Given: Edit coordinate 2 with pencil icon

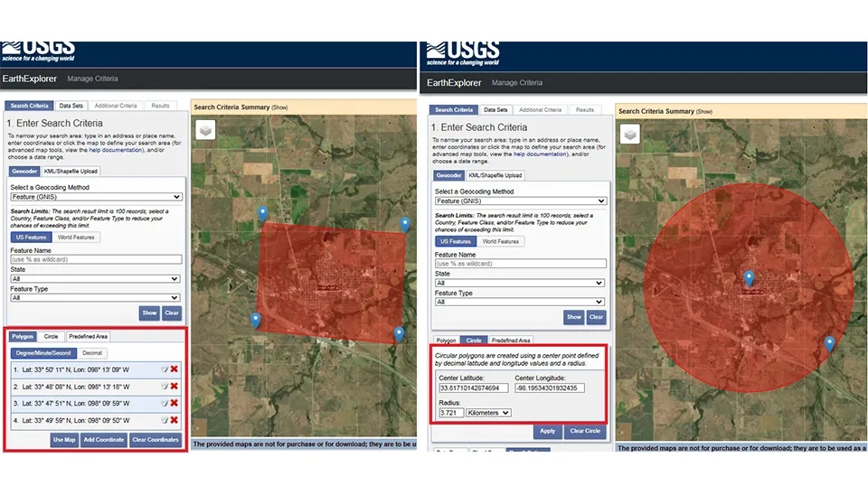Looking at the screenshot, I should click(x=165, y=387).
